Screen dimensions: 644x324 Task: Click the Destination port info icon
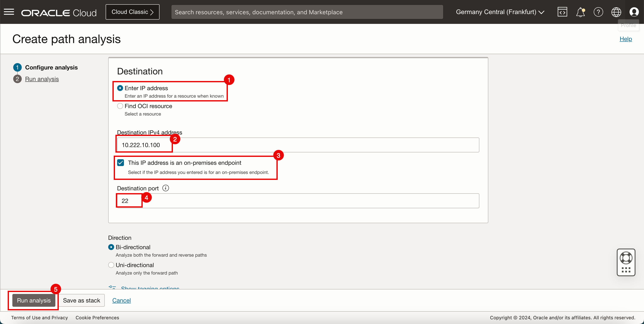[x=165, y=188]
